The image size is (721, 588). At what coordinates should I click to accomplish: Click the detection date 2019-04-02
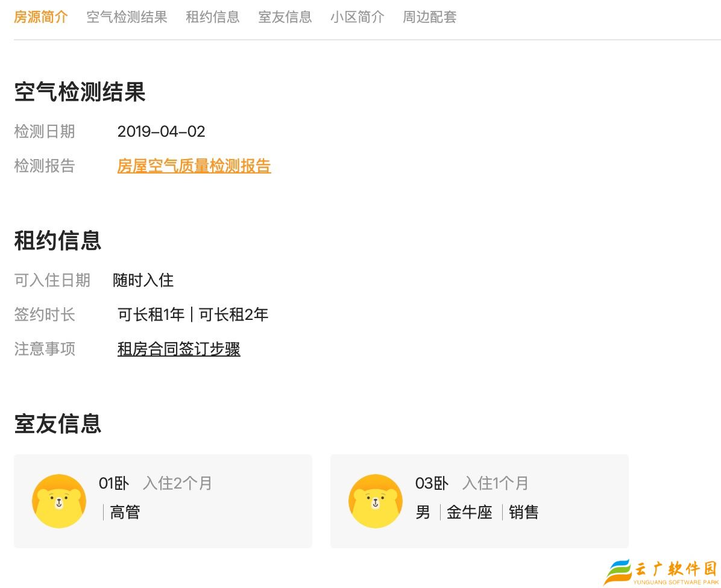pos(161,131)
